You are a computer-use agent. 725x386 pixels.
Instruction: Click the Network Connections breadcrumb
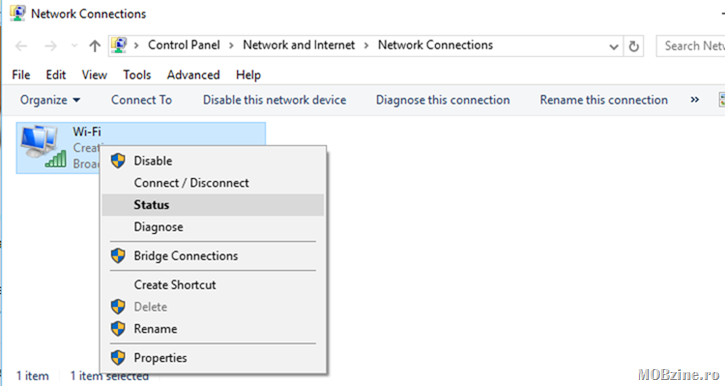click(x=435, y=45)
